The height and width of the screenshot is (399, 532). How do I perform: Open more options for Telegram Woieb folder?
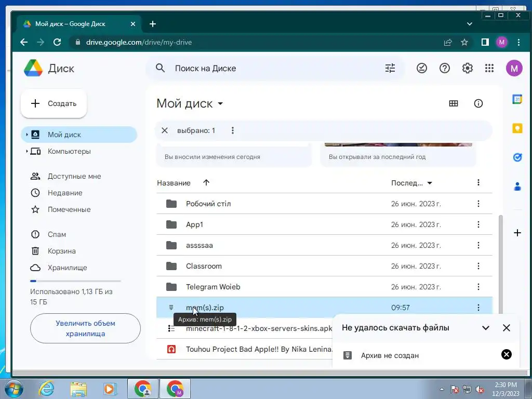478,287
